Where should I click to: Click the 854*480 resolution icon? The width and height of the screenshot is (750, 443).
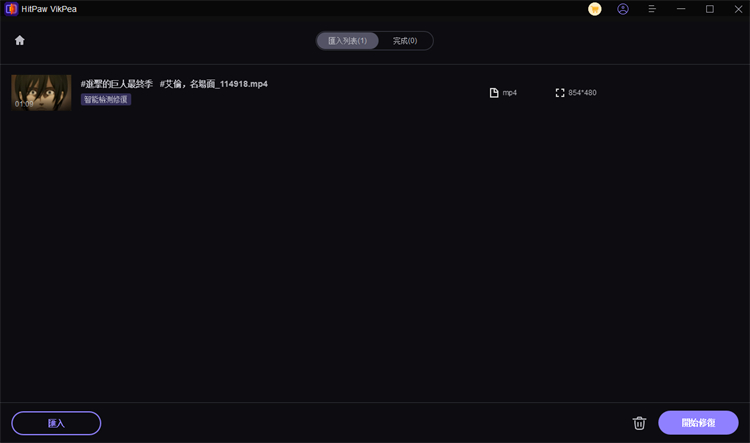(560, 93)
